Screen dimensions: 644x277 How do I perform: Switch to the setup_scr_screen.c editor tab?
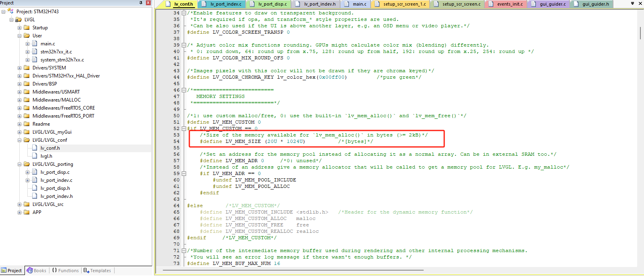[x=458, y=4]
